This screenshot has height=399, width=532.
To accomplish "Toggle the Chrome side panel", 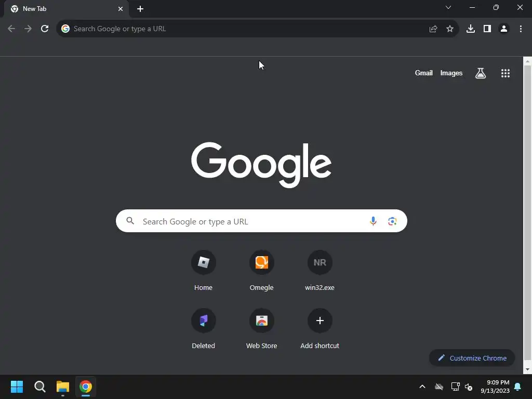I will [487, 29].
